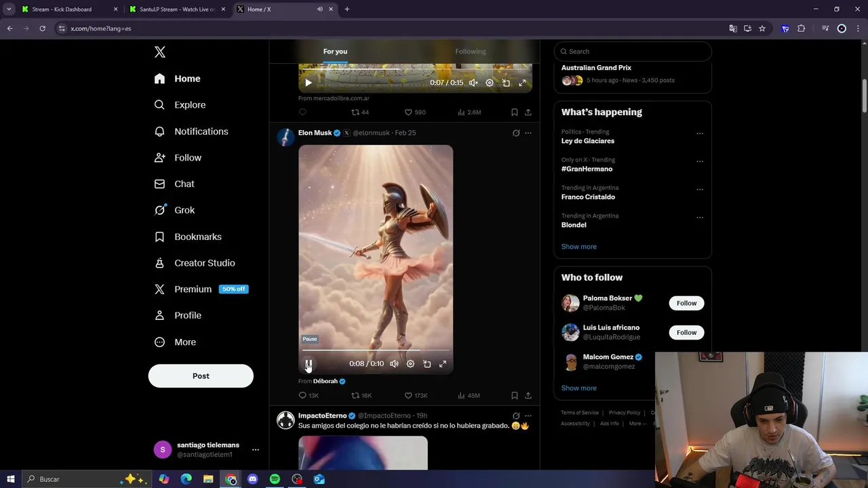Repost the mercadolibre post (44)
Image resolution: width=868 pixels, height=488 pixels.
click(x=359, y=112)
